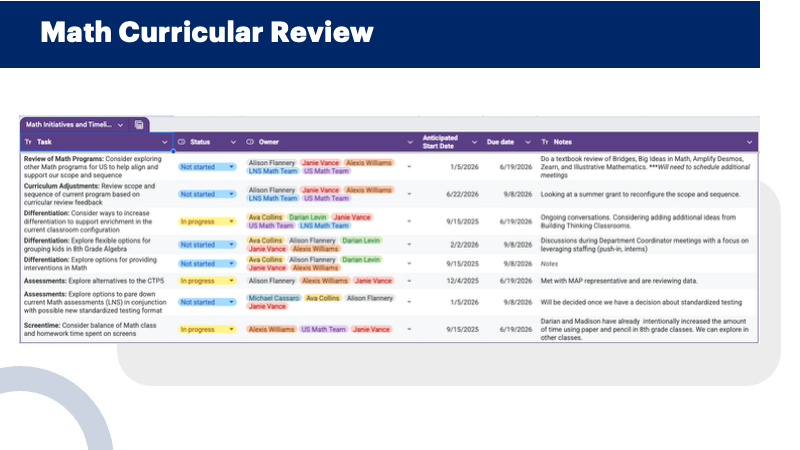
Task: Click the chip icon in Status header
Action: [x=182, y=142]
